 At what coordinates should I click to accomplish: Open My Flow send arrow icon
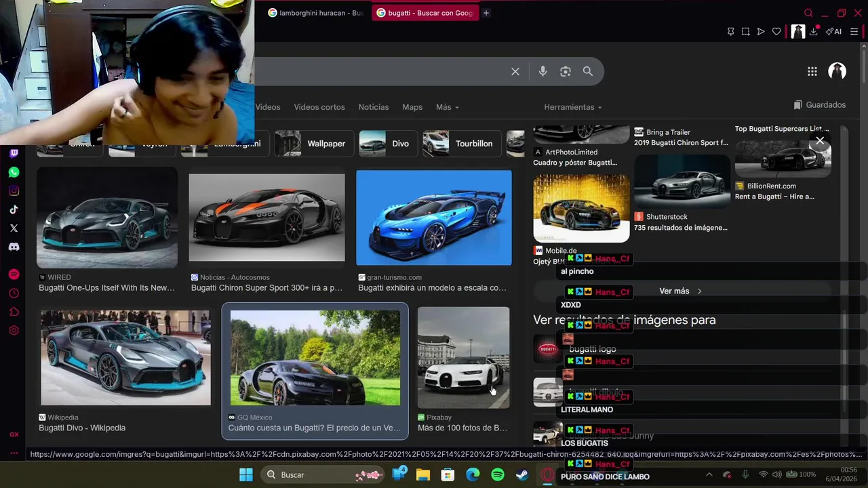pyautogui.click(x=761, y=31)
